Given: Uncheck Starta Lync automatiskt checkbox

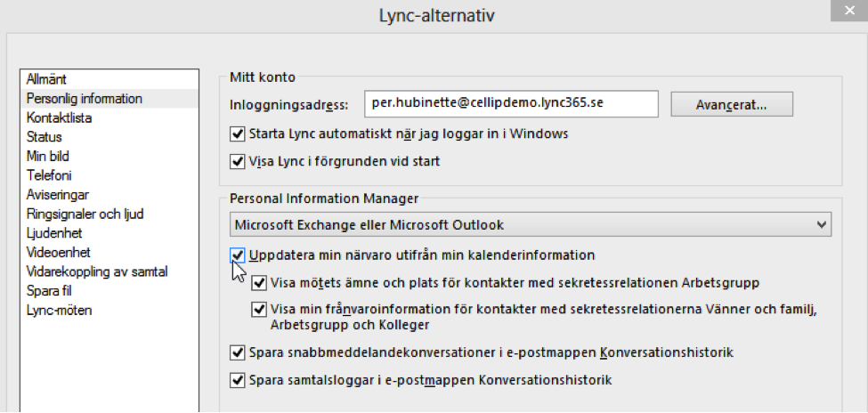Looking at the screenshot, I should click(x=238, y=134).
